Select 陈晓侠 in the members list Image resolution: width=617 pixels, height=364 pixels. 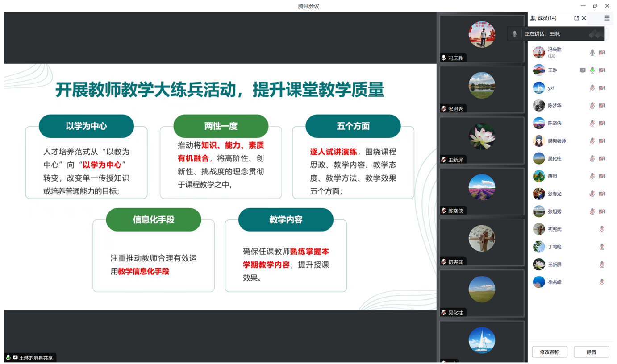[554, 123]
